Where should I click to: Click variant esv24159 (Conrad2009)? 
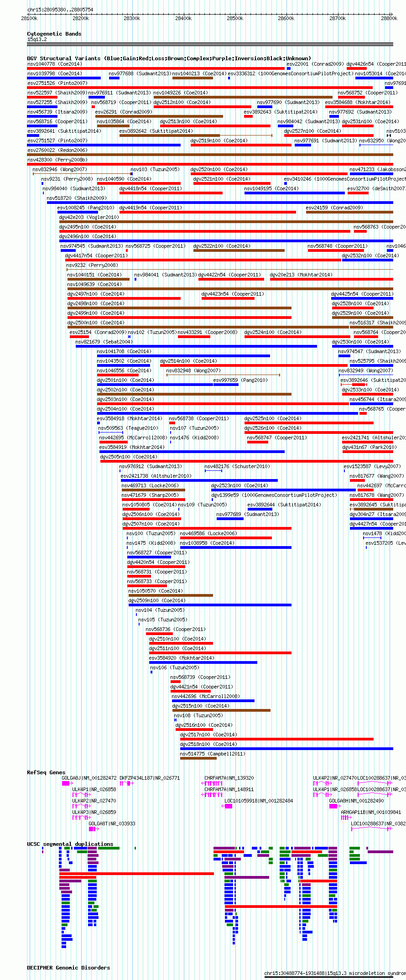click(x=349, y=212)
